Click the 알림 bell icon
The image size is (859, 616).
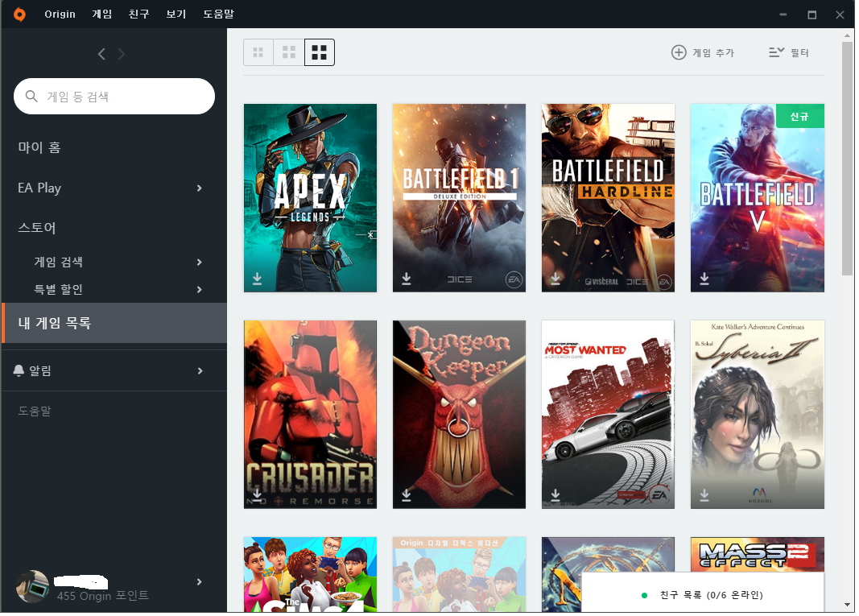(19, 370)
